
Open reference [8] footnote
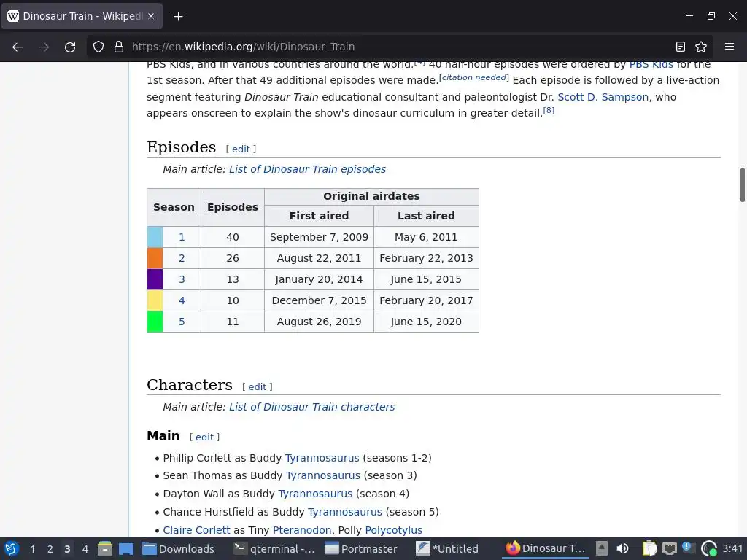[x=549, y=111]
